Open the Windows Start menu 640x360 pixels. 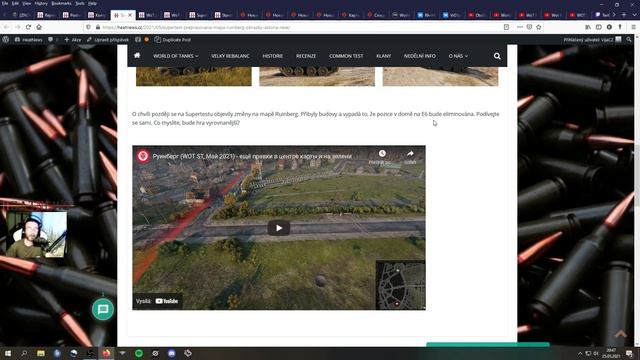[x=8, y=353]
